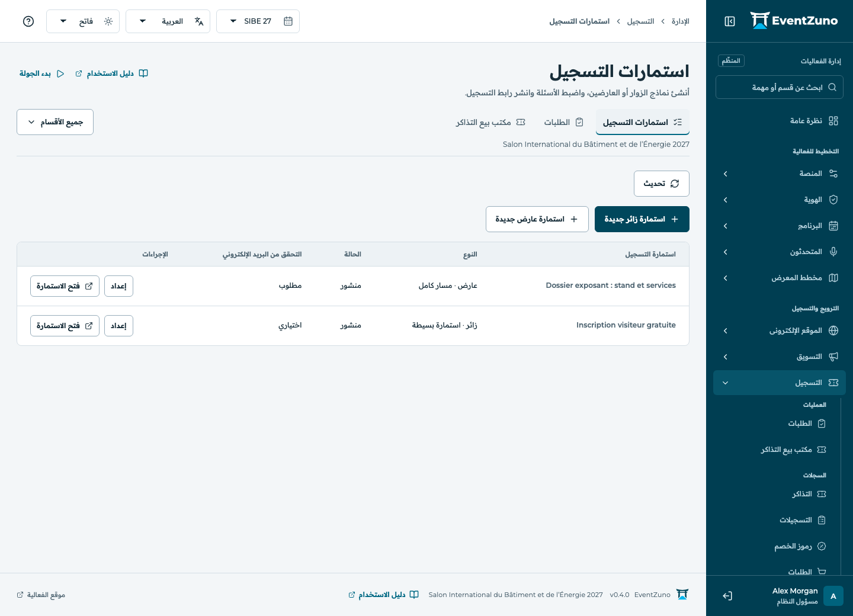Open the فاتح theme dropdown

pos(83,21)
